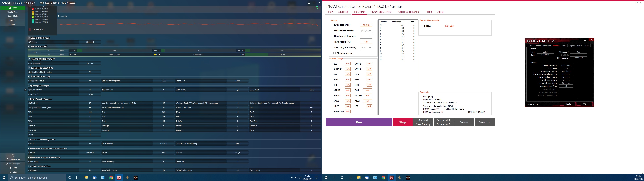Click the Validate button in CPU-Z

[568, 104]
